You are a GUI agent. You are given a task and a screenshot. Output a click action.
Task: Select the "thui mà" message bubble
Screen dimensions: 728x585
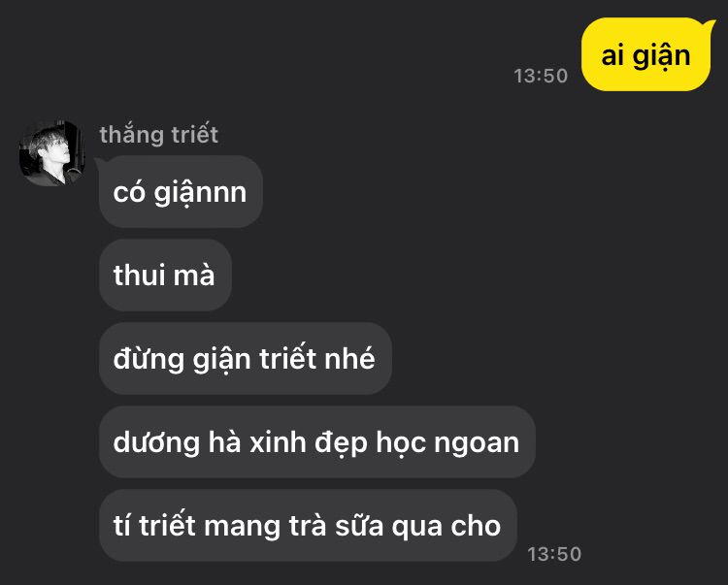165,275
